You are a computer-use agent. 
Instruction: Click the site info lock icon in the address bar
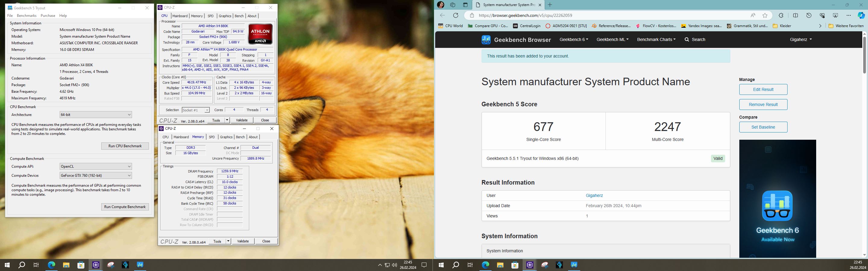[472, 15]
